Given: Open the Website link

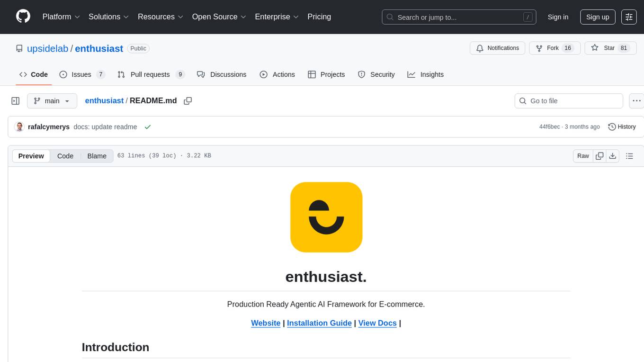Looking at the screenshot, I should click(x=266, y=323).
